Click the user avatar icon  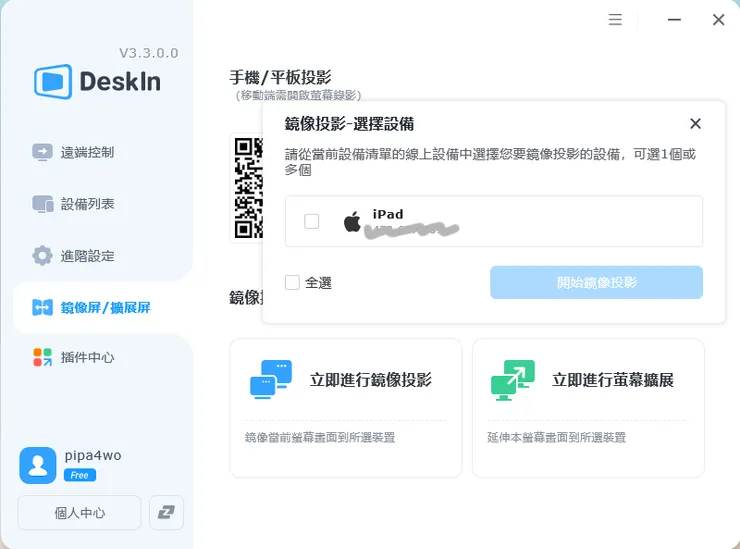click(38, 465)
